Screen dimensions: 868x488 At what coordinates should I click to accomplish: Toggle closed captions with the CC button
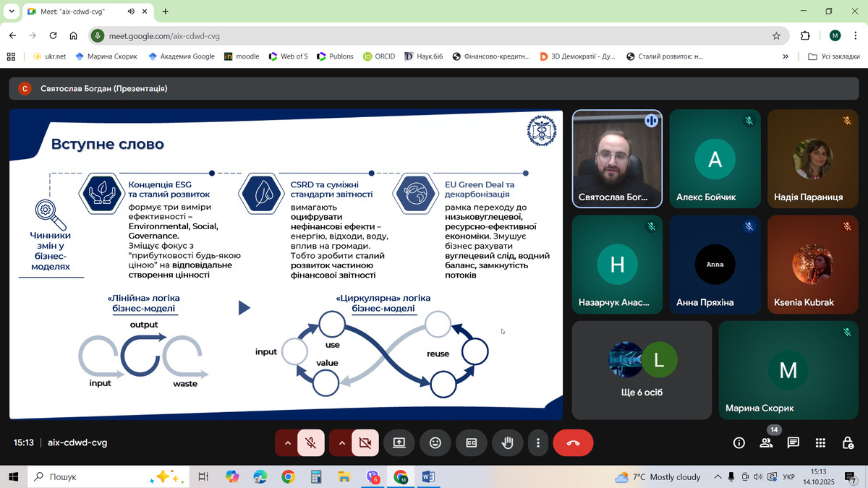[472, 443]
